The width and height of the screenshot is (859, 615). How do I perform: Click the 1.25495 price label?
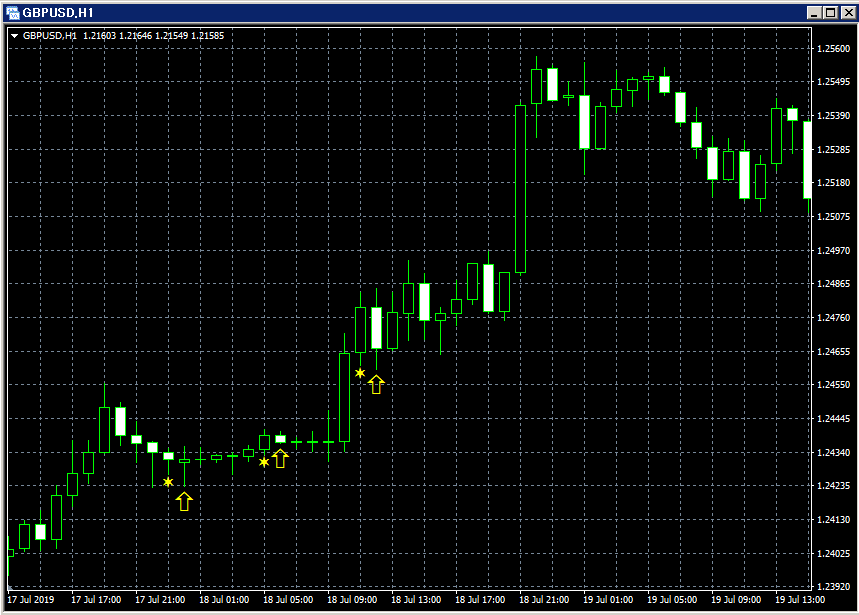coord(833,82)
